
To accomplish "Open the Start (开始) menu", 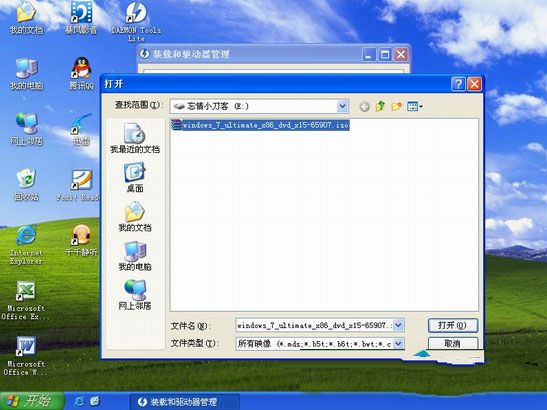I will tap(32, 401).
